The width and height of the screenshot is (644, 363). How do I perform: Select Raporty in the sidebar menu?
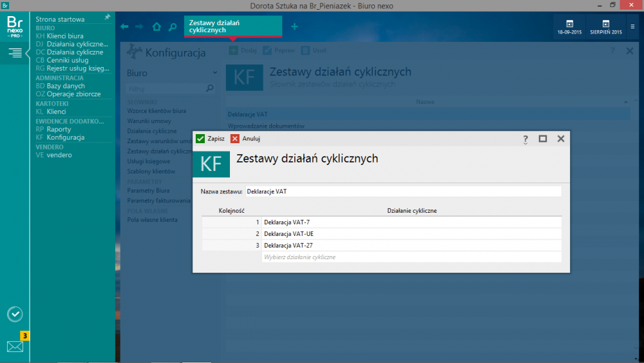[59, 129]
